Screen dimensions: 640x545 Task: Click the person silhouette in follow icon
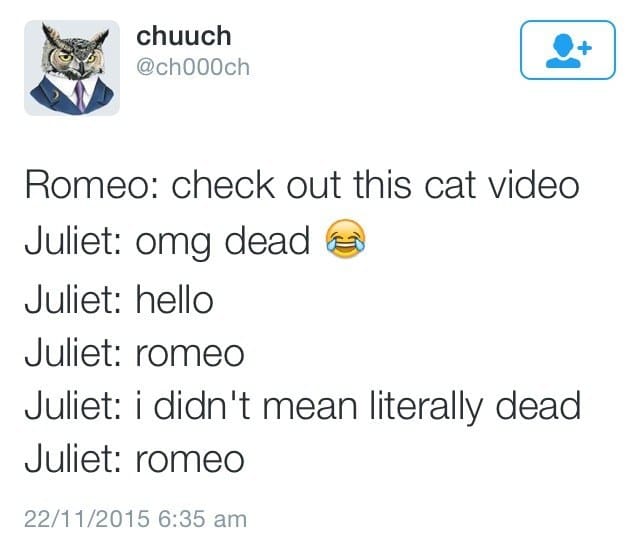tap(563, 51)
